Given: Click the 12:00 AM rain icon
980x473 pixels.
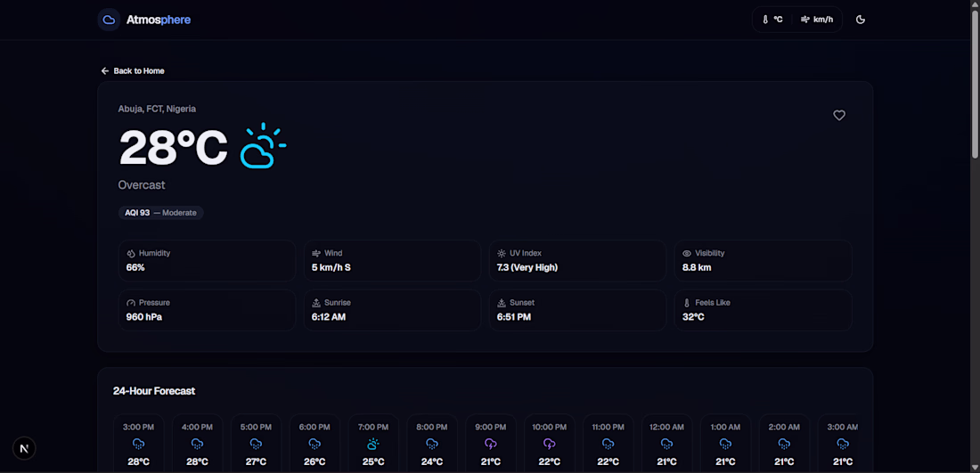Looking at the screenshot, I should pyautogui.click(x=667, y=444).
